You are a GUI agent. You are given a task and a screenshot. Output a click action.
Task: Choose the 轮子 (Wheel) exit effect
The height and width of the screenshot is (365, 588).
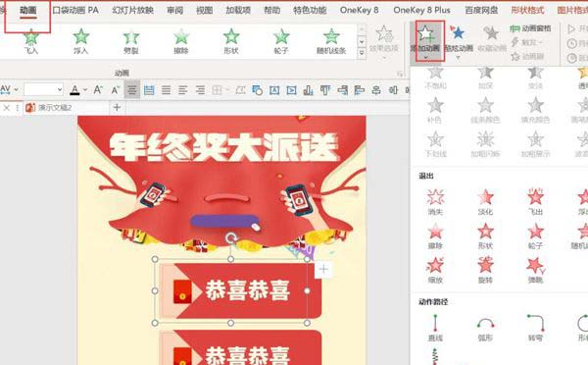coord(535,235)
